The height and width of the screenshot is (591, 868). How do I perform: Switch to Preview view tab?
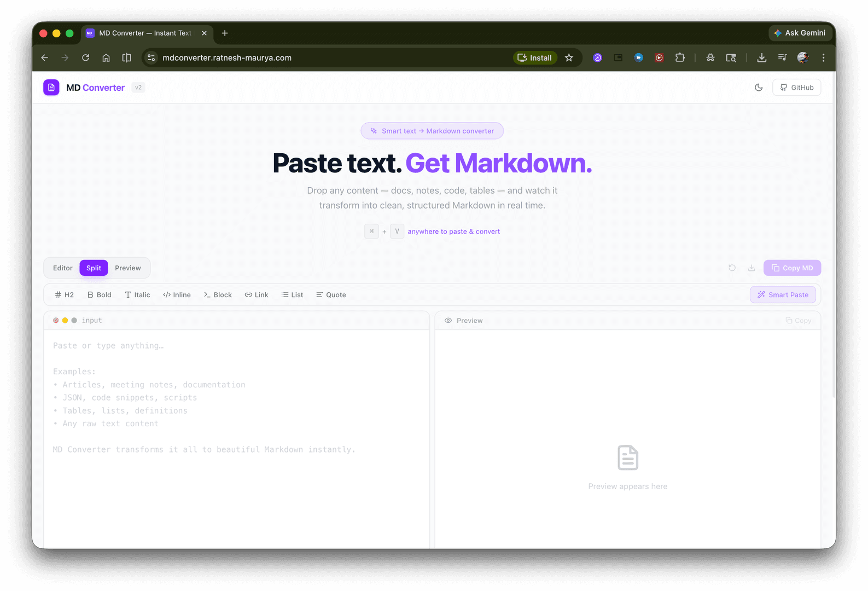[x=128, y=268]
